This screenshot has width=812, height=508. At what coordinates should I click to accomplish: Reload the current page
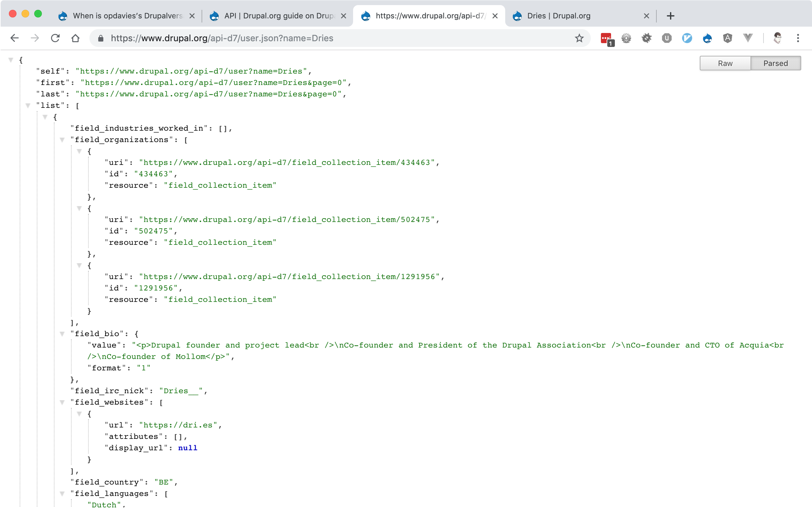pos(55,38)
